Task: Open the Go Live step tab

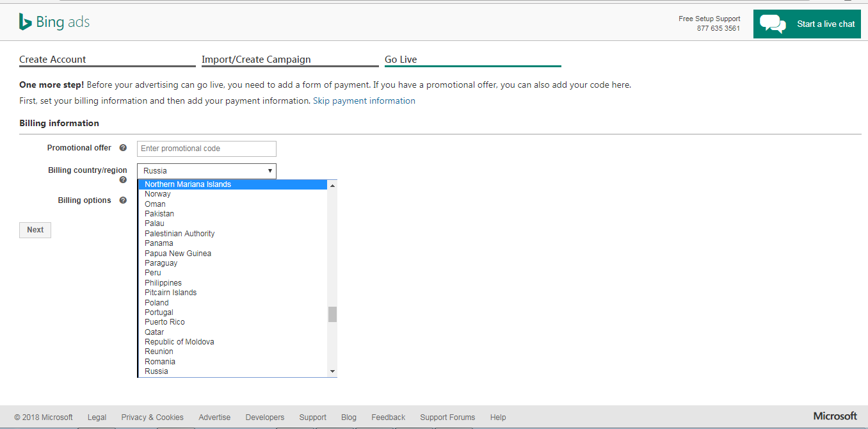Action: pyautogui.click(x=401, y=60)
